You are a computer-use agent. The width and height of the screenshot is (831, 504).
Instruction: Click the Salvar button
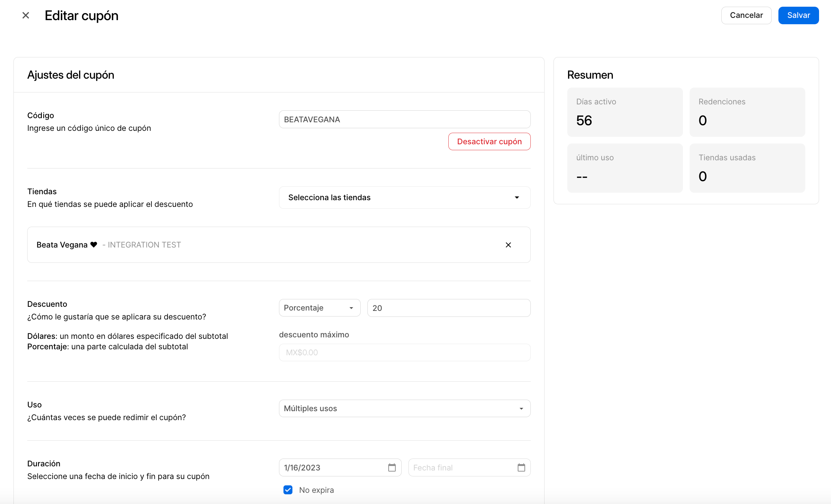pyautogui.click(x=798, y=15)
